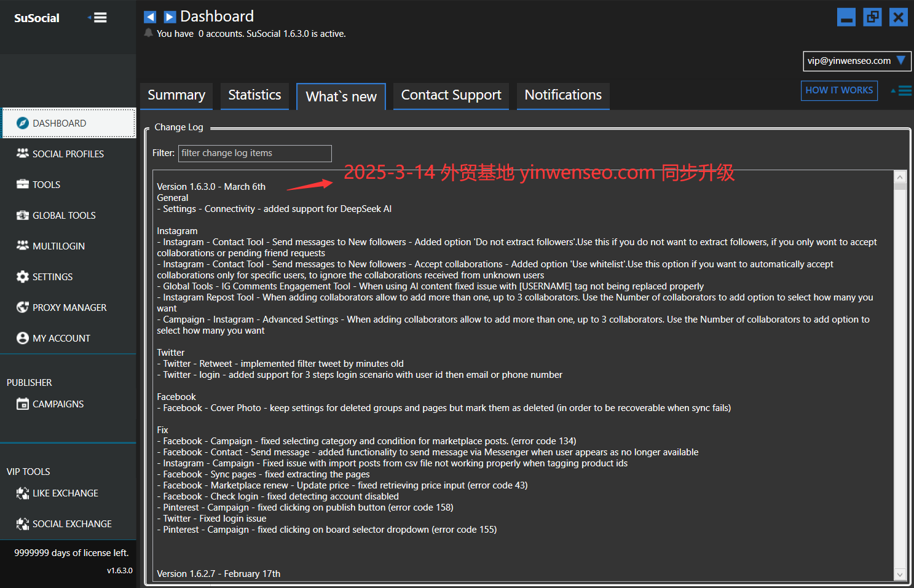The height and width of the screenshot is (588, 914).
Task: Minimize the SuSocial window
Action: pyautogui.click(x=846, y=17)
